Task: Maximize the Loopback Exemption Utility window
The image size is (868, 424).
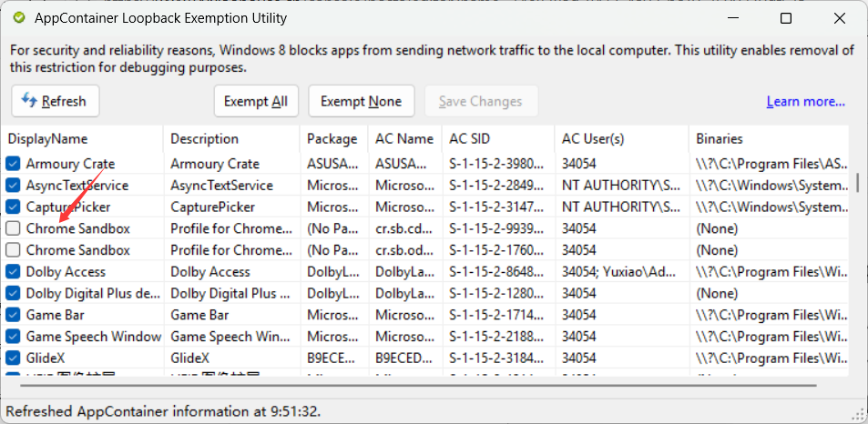Action: (x=786, y=18)
